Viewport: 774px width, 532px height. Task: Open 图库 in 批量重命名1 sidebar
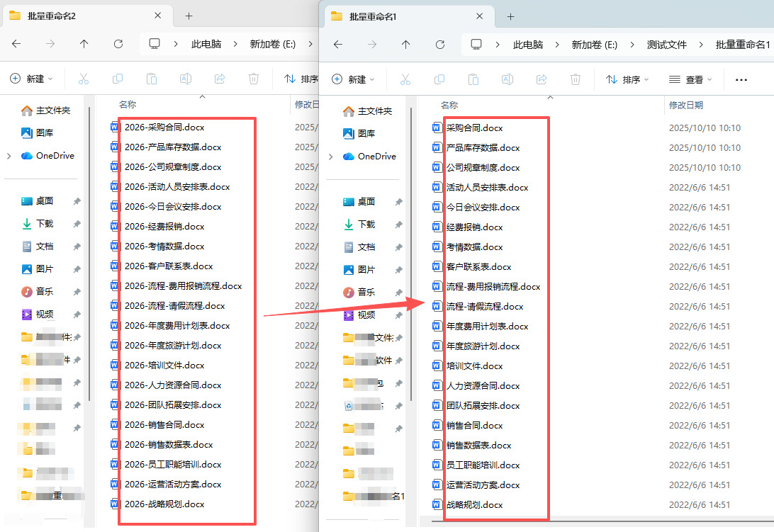click(359, 133)
